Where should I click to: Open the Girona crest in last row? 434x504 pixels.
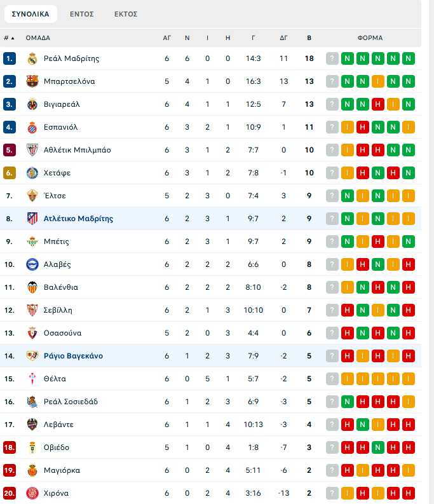point(32,493)
